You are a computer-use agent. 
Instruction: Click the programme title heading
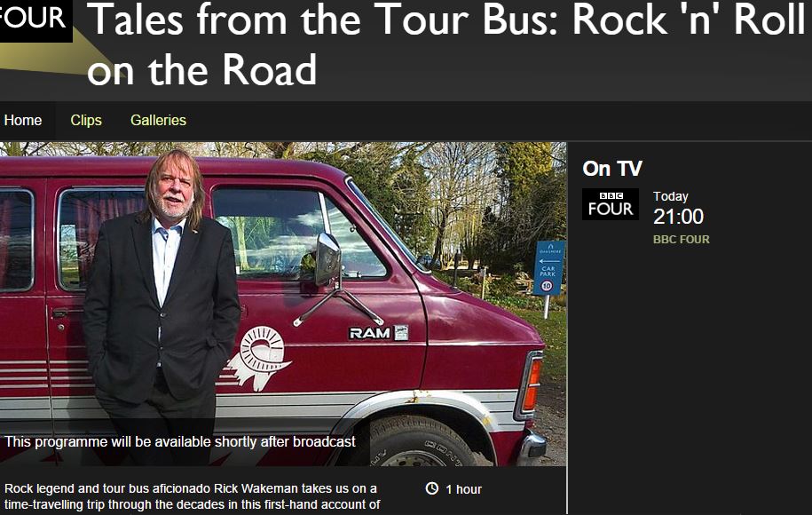tap(445, 44)
